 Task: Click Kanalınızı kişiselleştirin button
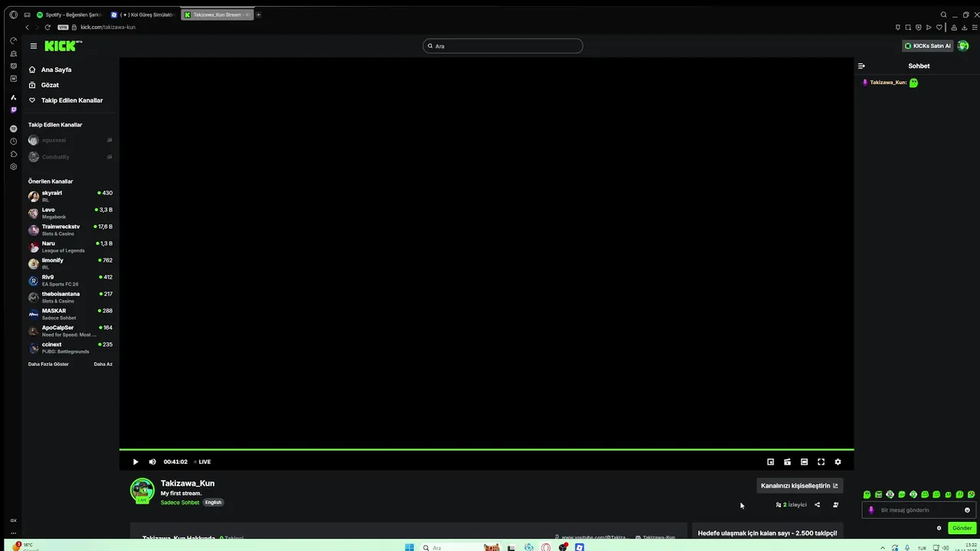[799, 485]
